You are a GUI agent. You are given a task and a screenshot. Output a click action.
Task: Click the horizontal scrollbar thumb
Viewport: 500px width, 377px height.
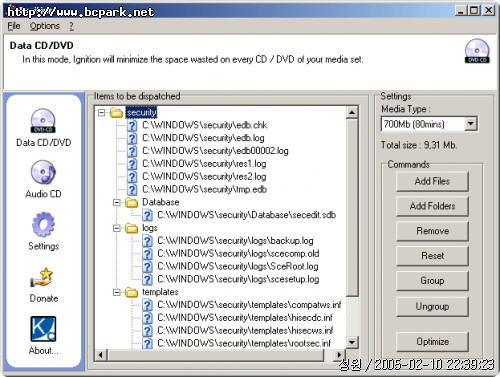(216, 355)
